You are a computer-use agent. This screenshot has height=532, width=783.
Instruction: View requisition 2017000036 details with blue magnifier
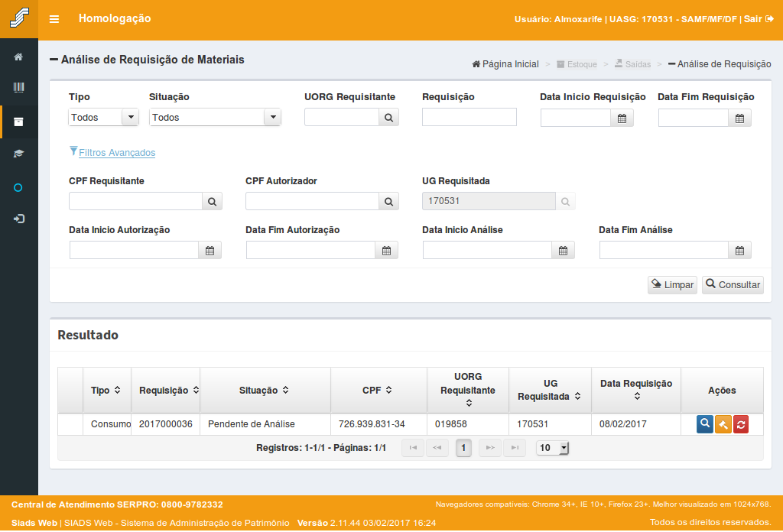(x=704, y=424)
